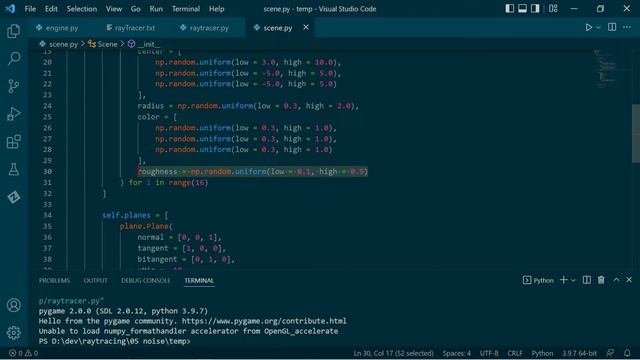Open the Manage settings gear
The width and height of the screenshot is (640, 360).
coord(13,333)
